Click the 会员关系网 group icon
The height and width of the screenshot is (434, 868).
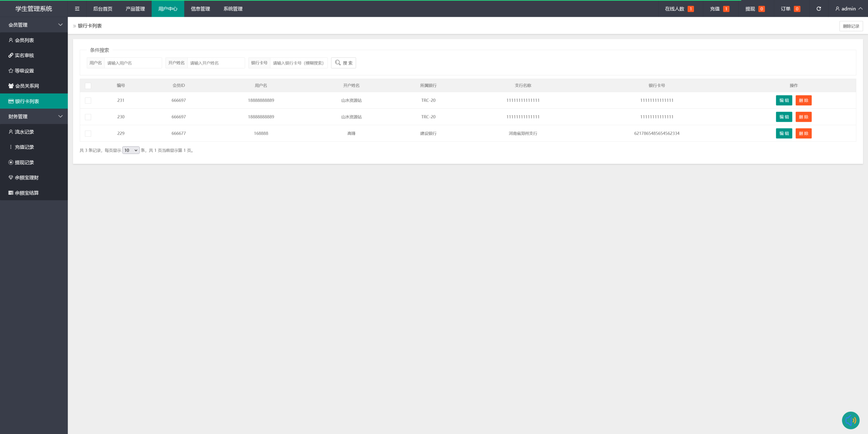(x=11, y=86)
